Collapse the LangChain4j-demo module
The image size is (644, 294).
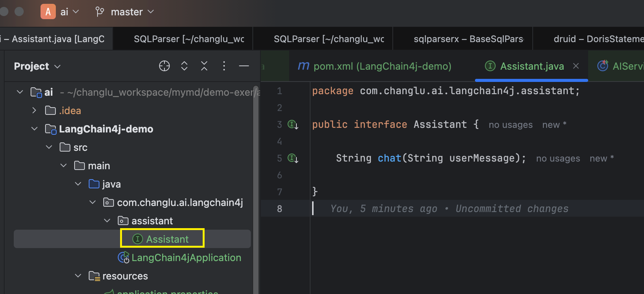click(34, 129)
